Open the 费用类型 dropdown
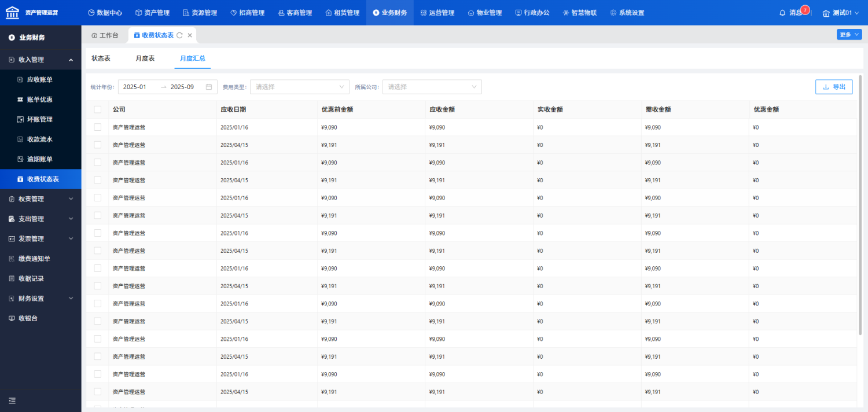Screen dimensions: 868x412 point(299,87)
